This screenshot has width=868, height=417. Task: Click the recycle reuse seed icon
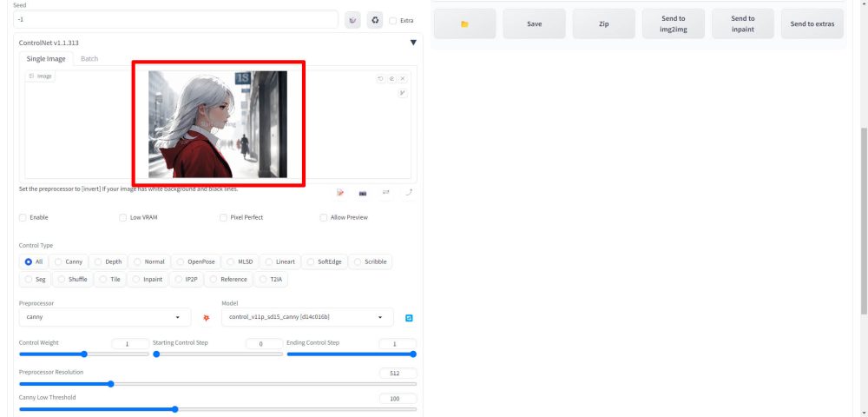click(375, 20)
